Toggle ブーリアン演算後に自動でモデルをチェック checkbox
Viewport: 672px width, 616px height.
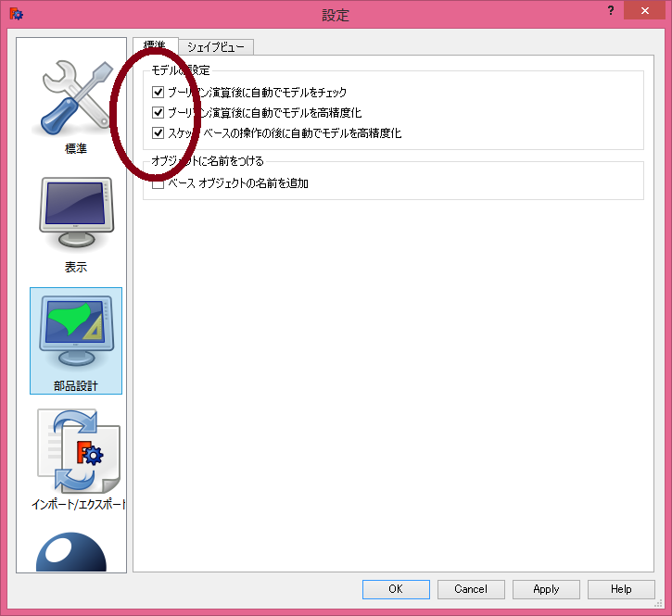[x=158, y=92]
